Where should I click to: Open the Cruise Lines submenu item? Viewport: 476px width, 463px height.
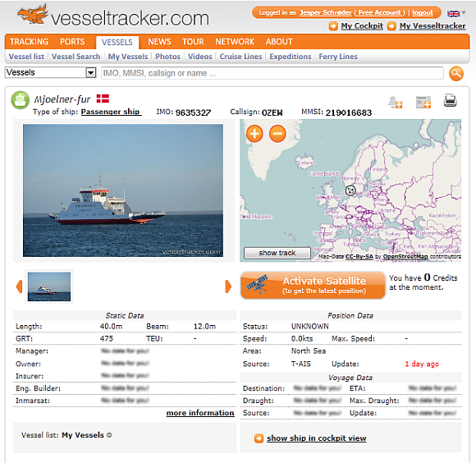[240, 57]
